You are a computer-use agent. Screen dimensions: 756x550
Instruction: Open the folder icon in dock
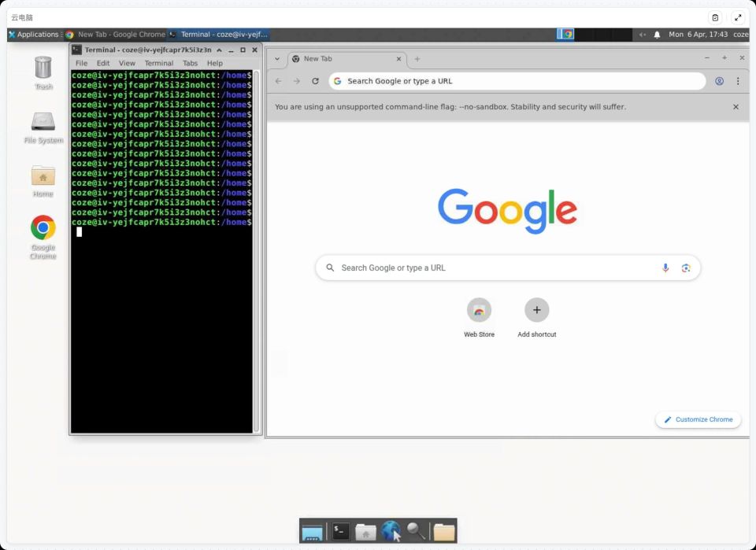pos(444,532)
